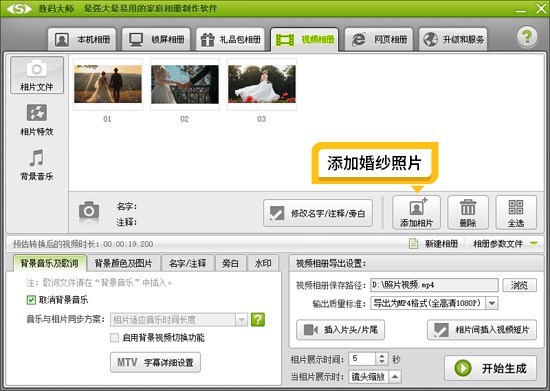Screen dimensions: 550x391
Task: Minimize the 数码大师 window
Action: point(521,11)
